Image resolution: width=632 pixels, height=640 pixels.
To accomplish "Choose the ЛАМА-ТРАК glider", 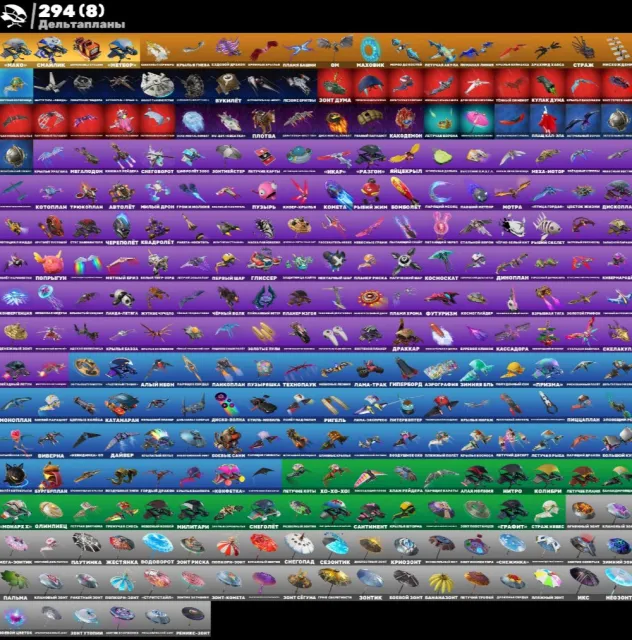I will point(370,370).
